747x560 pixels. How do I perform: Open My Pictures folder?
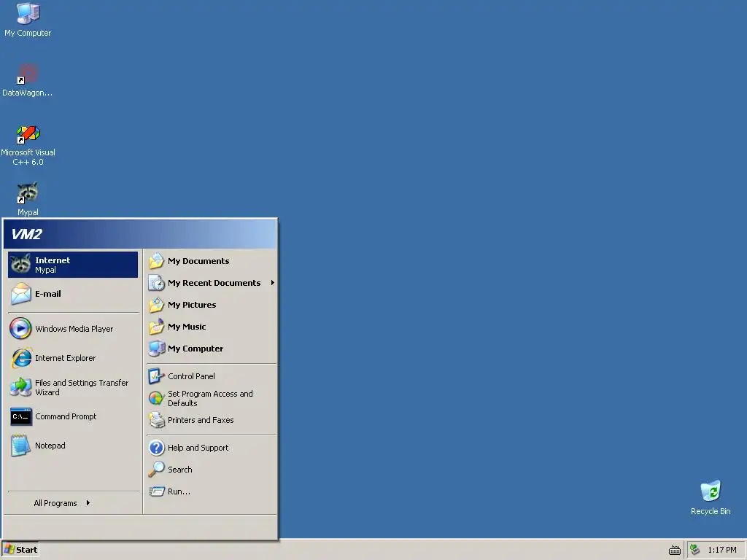[211, 305]
